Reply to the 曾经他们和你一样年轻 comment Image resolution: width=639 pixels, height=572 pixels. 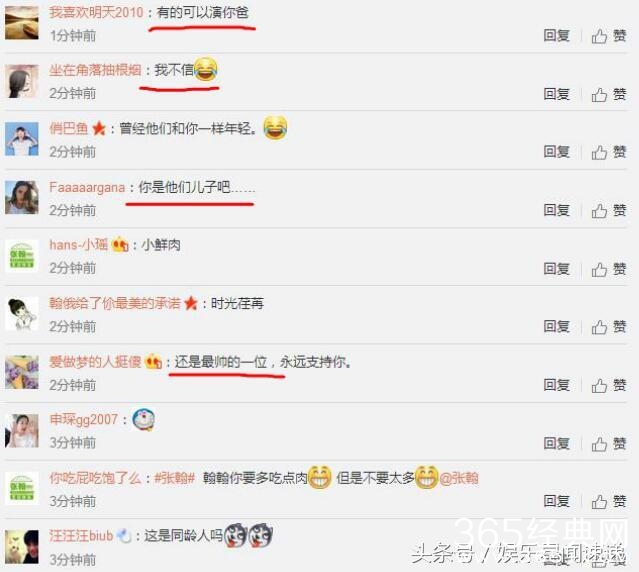(x=557, y=152)
